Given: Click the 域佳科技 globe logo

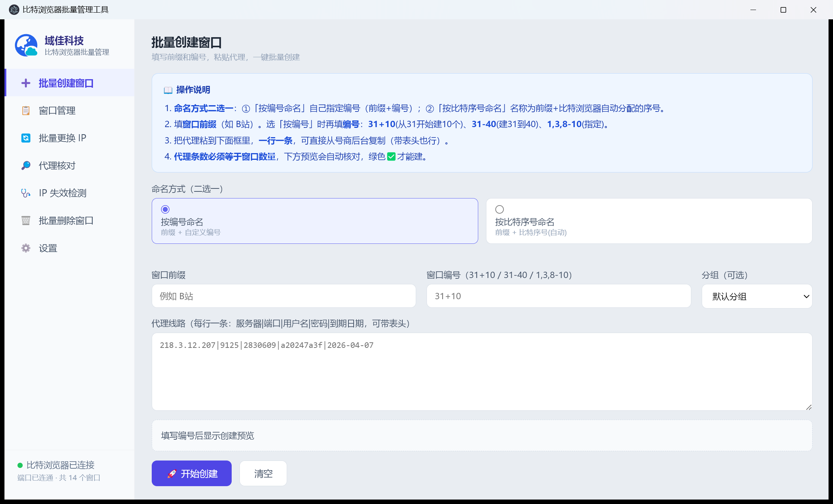Looking at the screenshot, I should tap(26, 45).
